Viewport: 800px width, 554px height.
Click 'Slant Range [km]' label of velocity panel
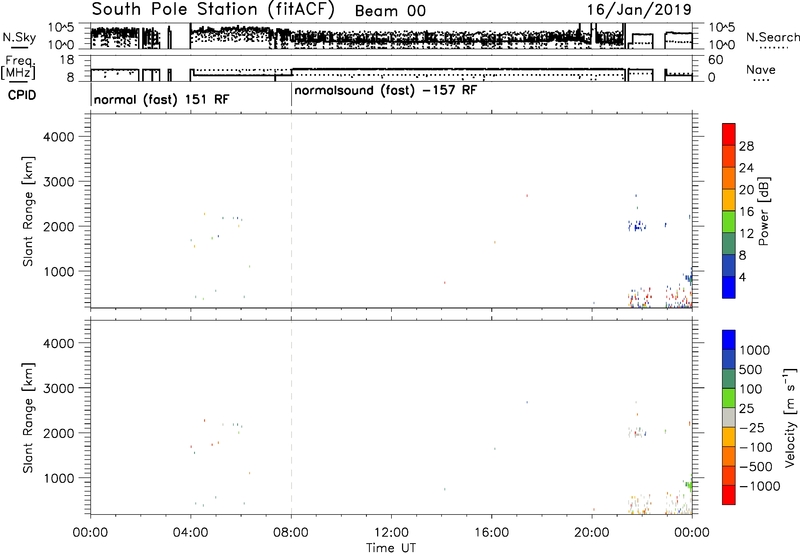pos(28,418)
